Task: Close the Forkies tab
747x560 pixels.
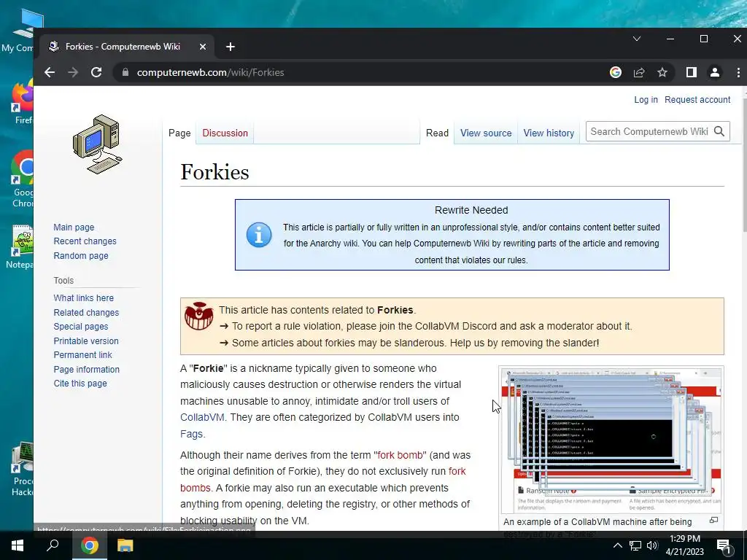Action: 203,47
